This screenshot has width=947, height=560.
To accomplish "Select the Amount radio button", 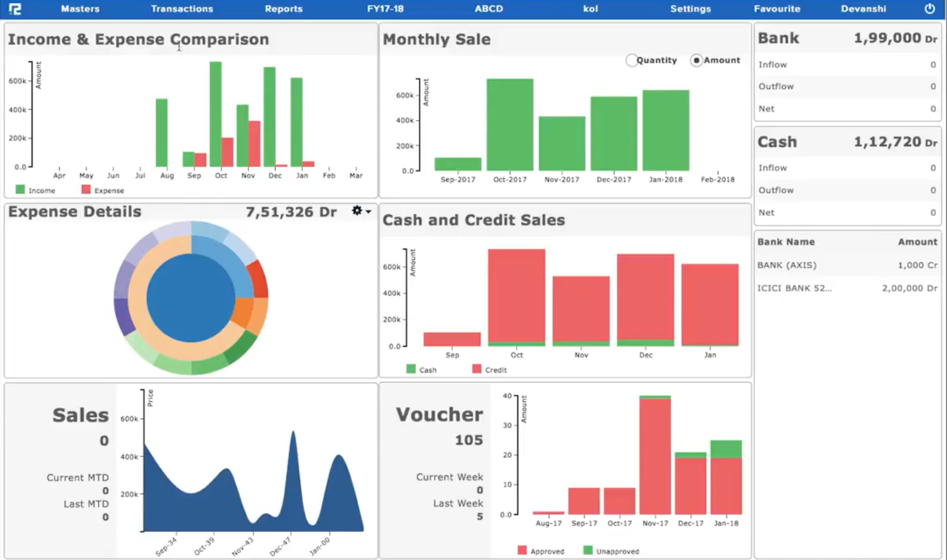I will click(696, 60).
